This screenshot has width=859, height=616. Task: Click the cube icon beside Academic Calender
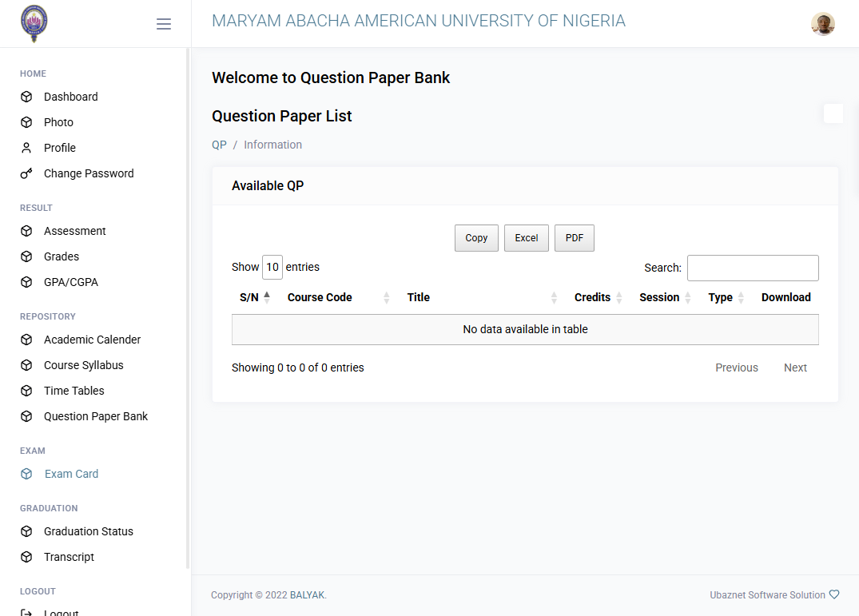[26, 340]
